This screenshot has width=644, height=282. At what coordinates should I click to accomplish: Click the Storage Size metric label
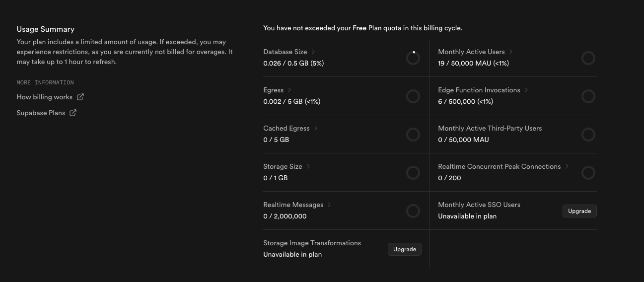pos(283,166)
